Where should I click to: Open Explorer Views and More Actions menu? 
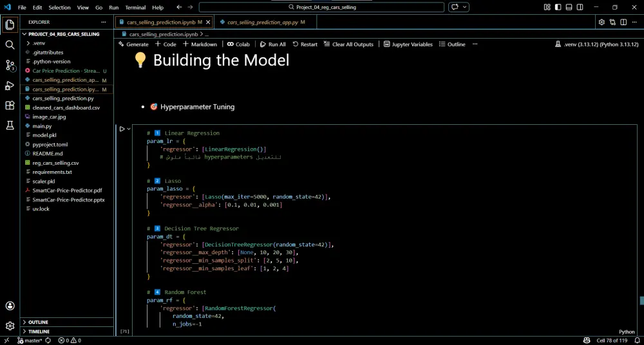point(104,22)
